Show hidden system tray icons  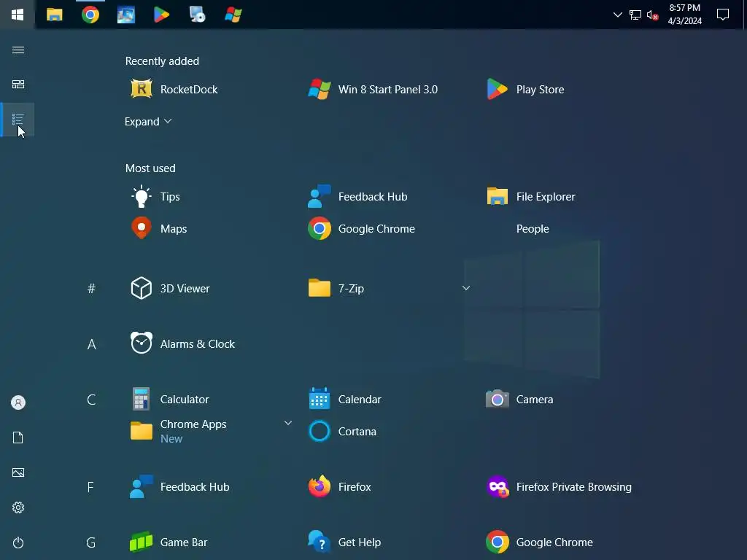tap(617, 15)
